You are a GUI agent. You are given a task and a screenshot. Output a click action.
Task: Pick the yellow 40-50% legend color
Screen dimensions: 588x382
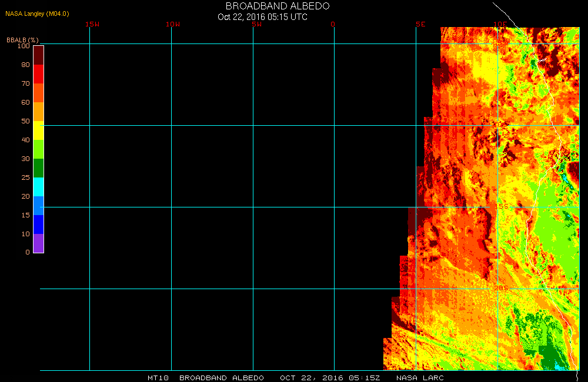[x=38, y=130]
